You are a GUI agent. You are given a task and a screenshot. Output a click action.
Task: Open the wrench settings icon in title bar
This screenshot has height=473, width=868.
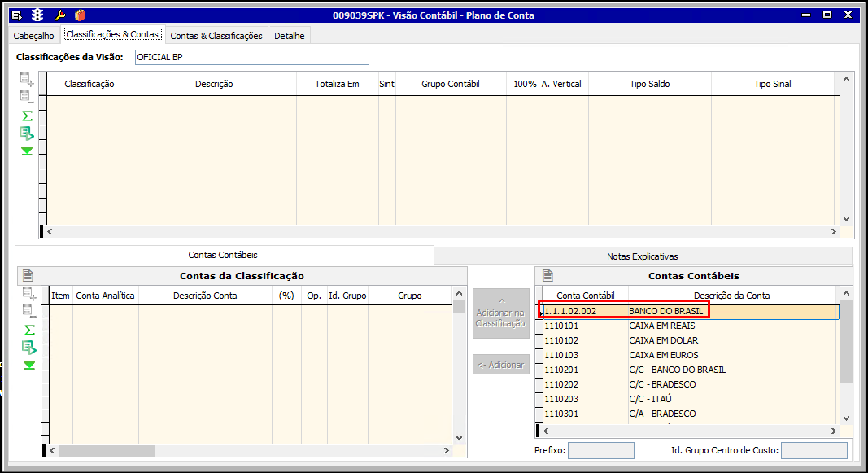click(x=59, y=15)
